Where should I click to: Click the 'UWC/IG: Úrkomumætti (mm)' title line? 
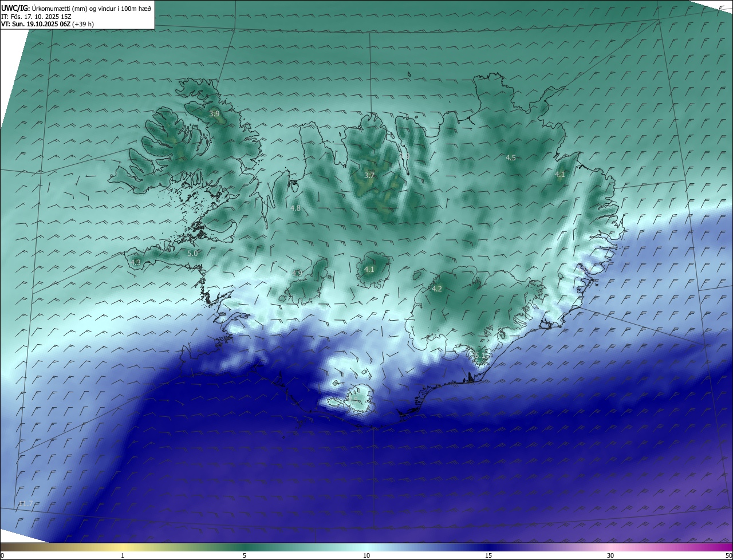(76, 9)
